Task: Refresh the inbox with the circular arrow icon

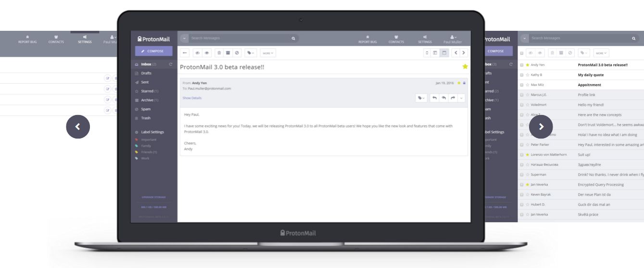Action: coord(171,64)
